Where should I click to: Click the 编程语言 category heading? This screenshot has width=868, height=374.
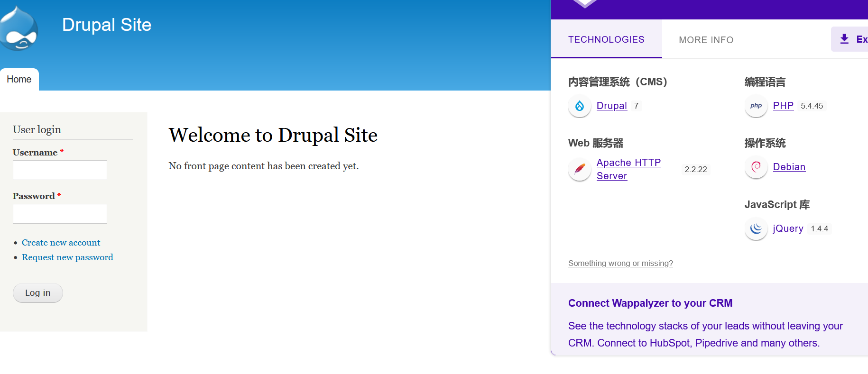[765, 82]
